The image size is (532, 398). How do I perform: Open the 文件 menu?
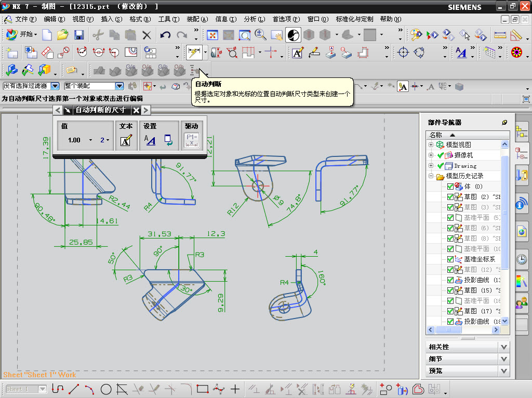click(x=25, y=19)
